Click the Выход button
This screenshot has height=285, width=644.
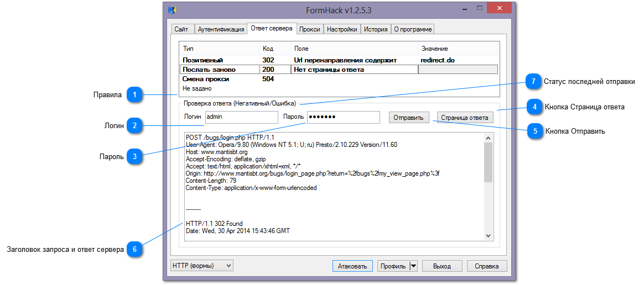[x=442, y=266]
